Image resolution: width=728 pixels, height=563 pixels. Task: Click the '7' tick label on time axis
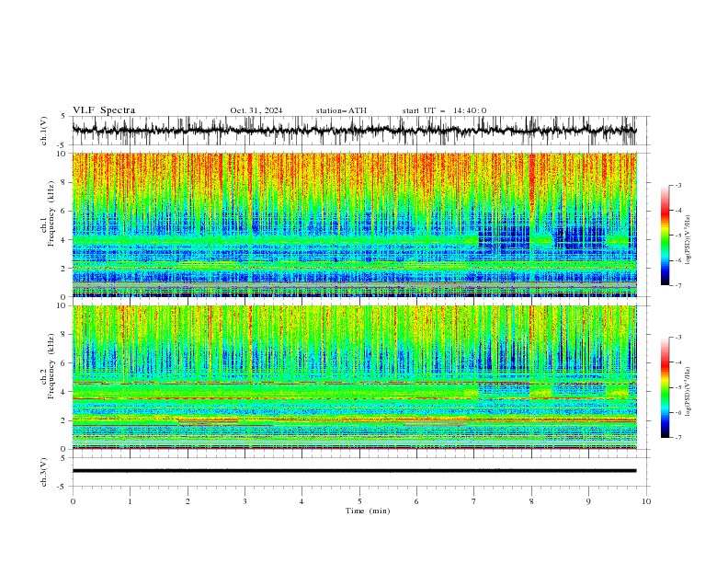click(x=474, y=501)
